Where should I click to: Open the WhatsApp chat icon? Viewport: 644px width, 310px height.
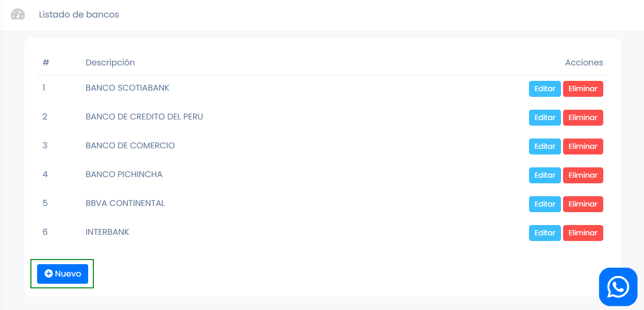[x=618, y=287]
